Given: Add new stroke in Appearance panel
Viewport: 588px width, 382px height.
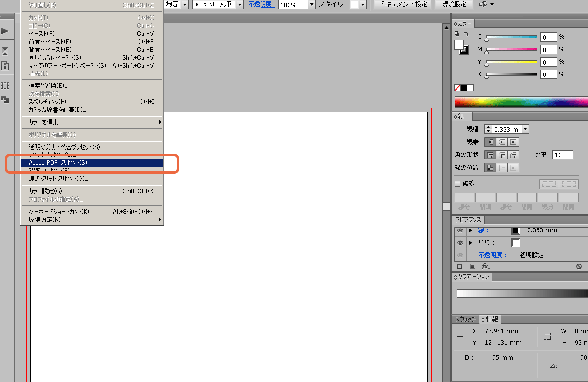Looking at the screenshot, I should click(460, 266).
